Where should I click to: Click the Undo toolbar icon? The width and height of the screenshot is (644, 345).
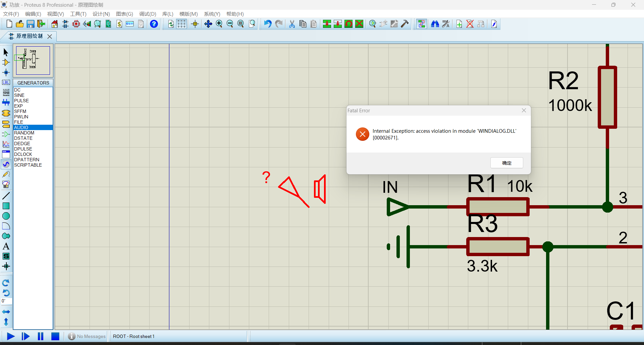coord(268,24)
